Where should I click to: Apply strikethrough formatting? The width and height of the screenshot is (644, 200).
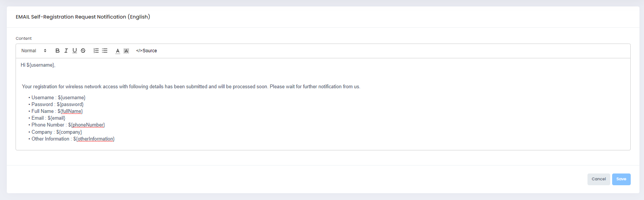coord(83,51)
